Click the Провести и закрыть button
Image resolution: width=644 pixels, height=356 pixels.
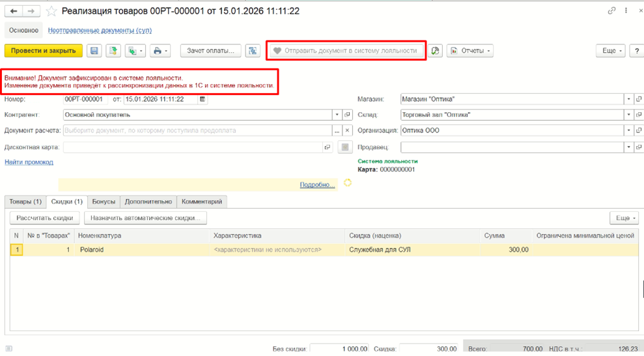(44, 51)
